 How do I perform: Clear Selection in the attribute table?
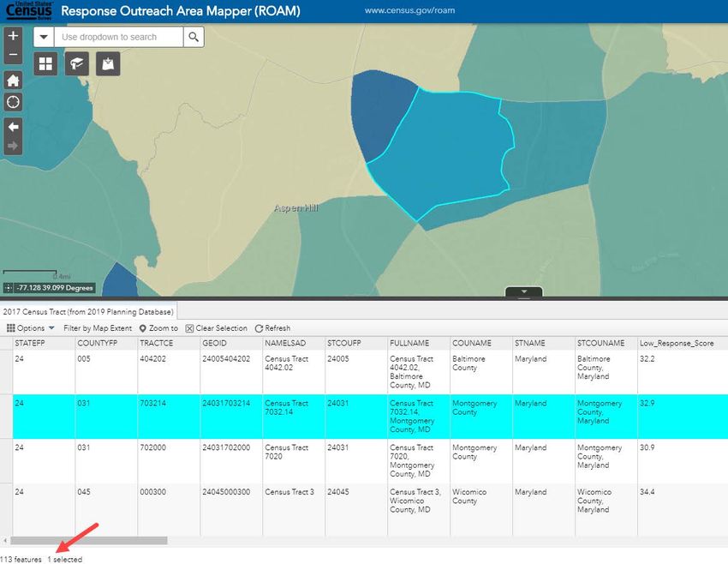217,328
